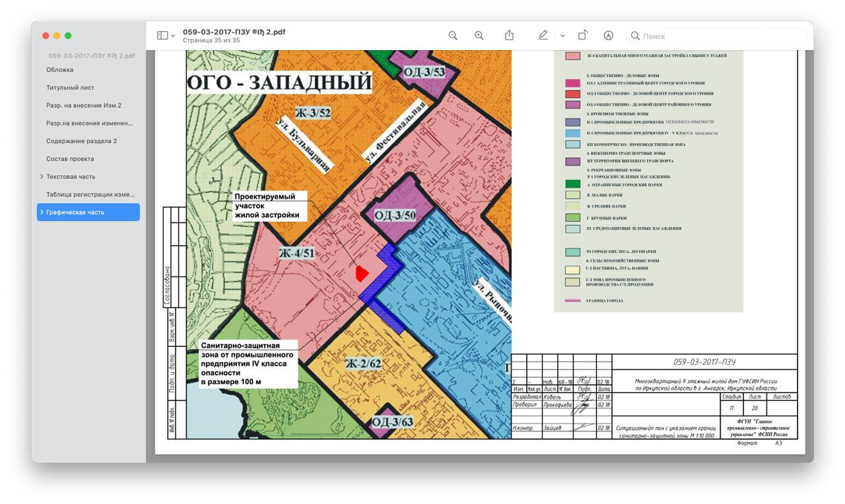
Task: Click the ГРАНИЦА ГОРОДА legend entry
Action: (604, 301)
